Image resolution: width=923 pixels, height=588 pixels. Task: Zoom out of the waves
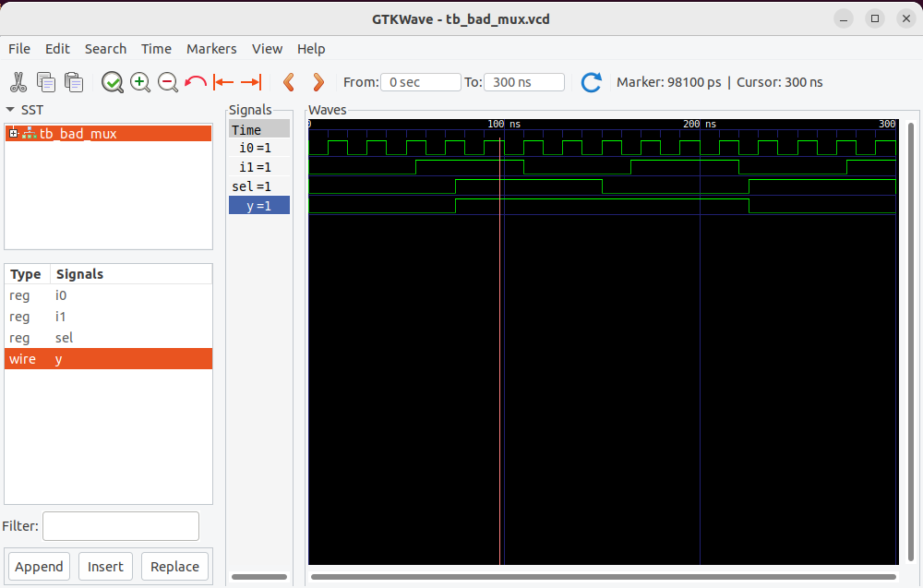pos(168,82)
